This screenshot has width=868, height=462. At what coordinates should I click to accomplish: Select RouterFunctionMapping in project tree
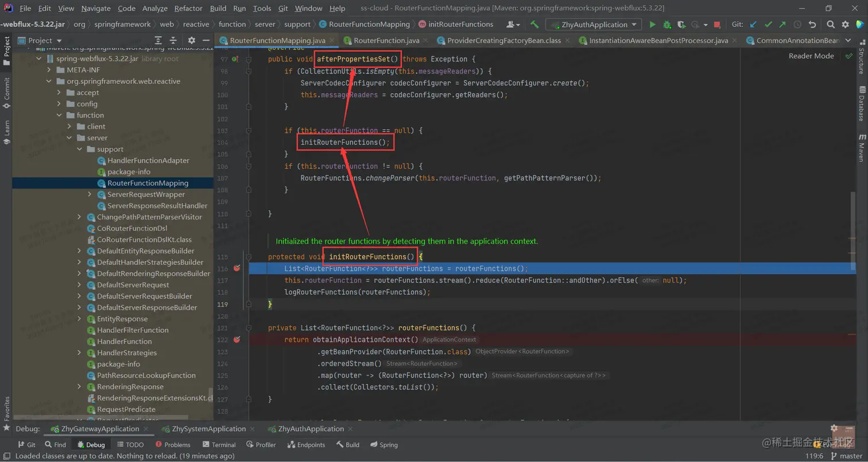click(x=148, y=183)
